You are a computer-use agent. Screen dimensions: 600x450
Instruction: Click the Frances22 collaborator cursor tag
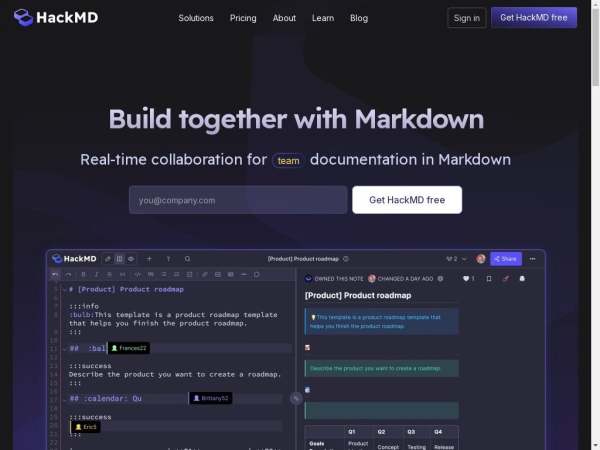tap(129, 348)
